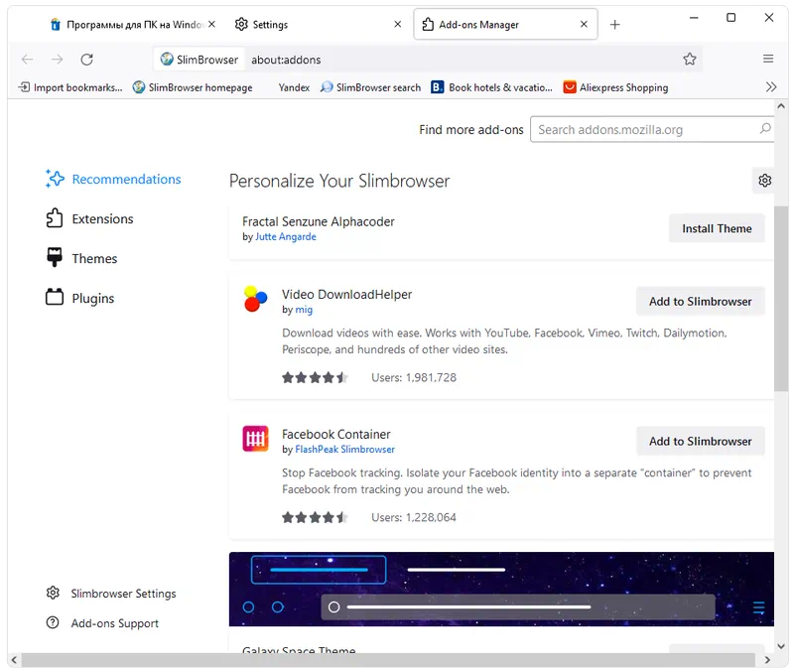Click the horizontal scrollbar left arrow
Viewport: 794px width, 672px height.
click(x=14, y=660)
